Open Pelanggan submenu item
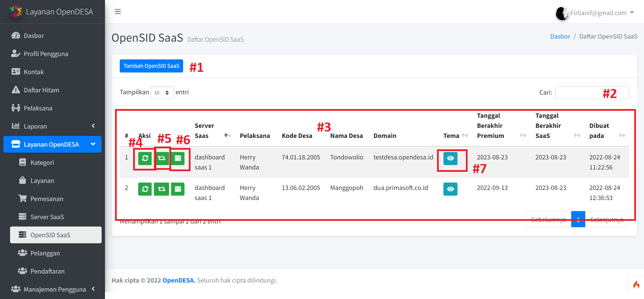 [x=56, y=253]
